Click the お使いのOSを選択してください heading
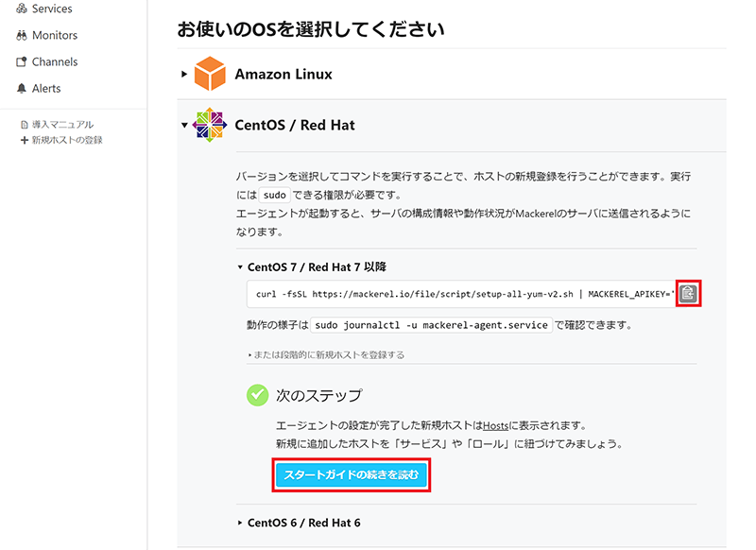This screenshot has width=756, height=550. click(311, 29)
